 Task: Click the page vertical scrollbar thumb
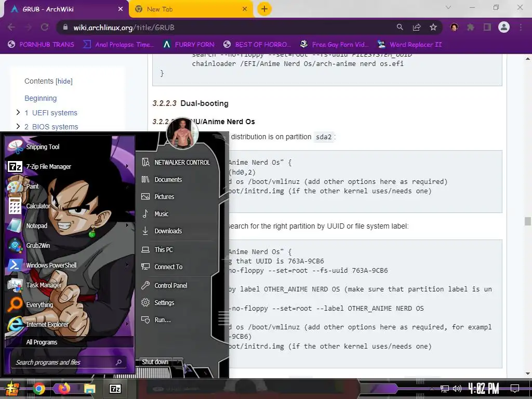[528, 221]
